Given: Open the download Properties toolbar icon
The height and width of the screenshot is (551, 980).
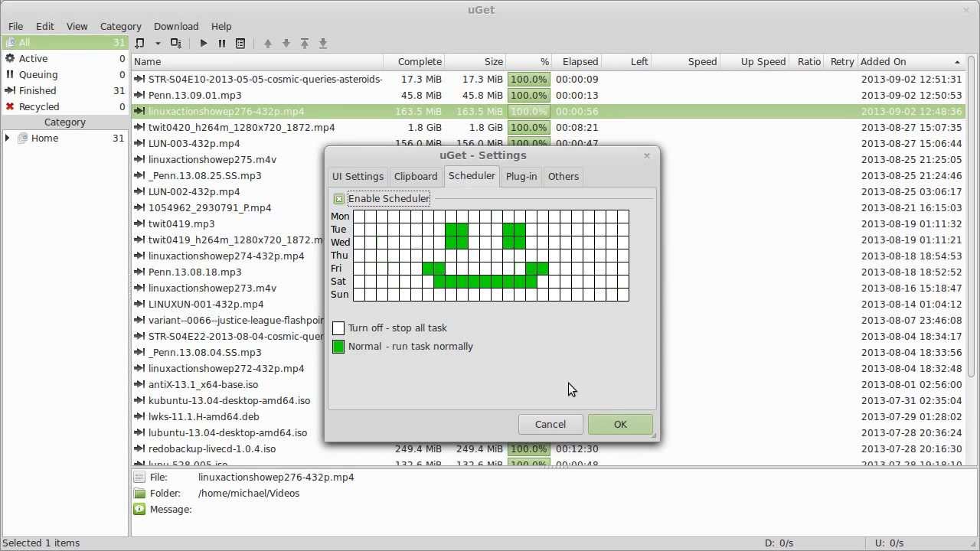Looking at the screenshot, I should point(240,44).
